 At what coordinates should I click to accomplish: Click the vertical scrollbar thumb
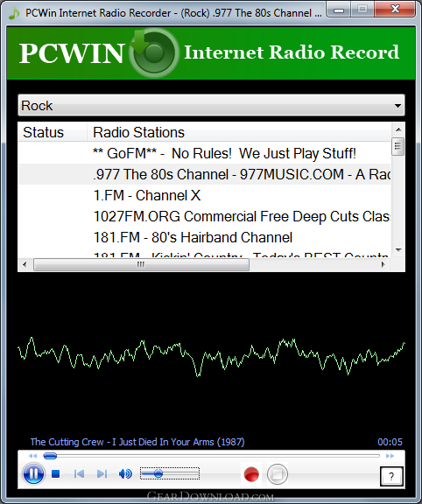tap(398, 146)
